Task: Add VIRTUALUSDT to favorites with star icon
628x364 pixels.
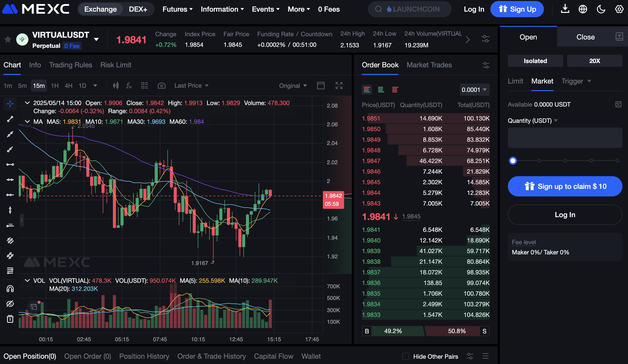Action: [x=8, y=39]
